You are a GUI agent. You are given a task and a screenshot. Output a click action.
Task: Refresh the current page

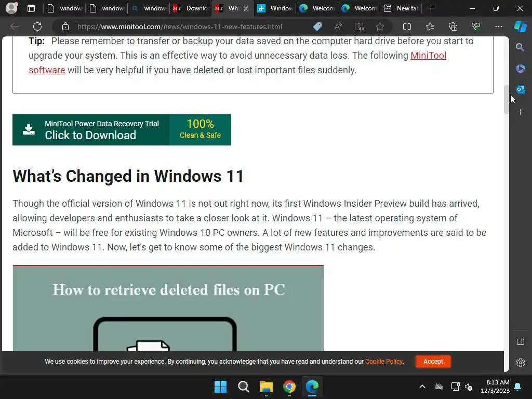pos(37,26)
